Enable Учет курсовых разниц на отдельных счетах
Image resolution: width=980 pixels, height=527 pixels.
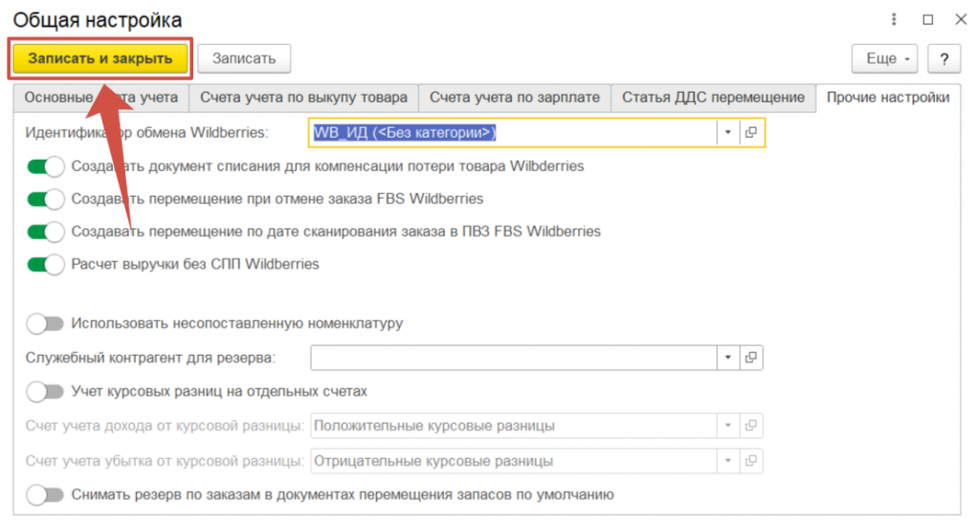pyautogui.click(x=45, y=392)
